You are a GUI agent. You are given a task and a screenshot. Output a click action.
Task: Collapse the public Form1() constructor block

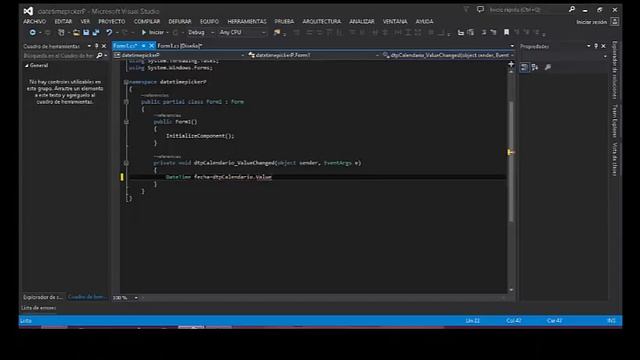click(126, 122)
